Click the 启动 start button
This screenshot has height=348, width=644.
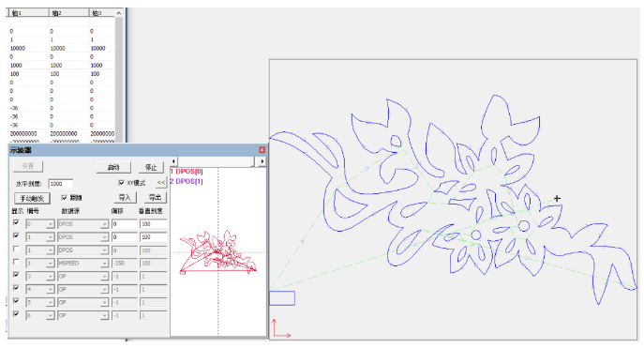pos(113,167)
